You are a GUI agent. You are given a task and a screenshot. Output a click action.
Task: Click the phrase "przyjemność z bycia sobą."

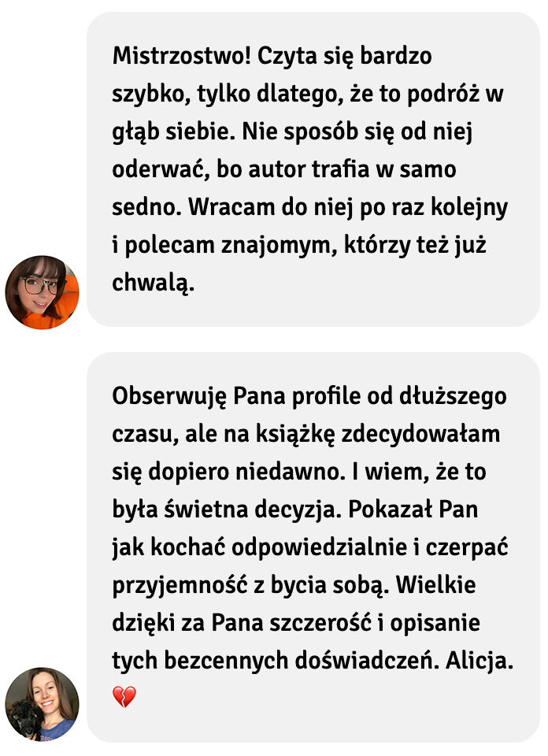(x=250, y=585)
